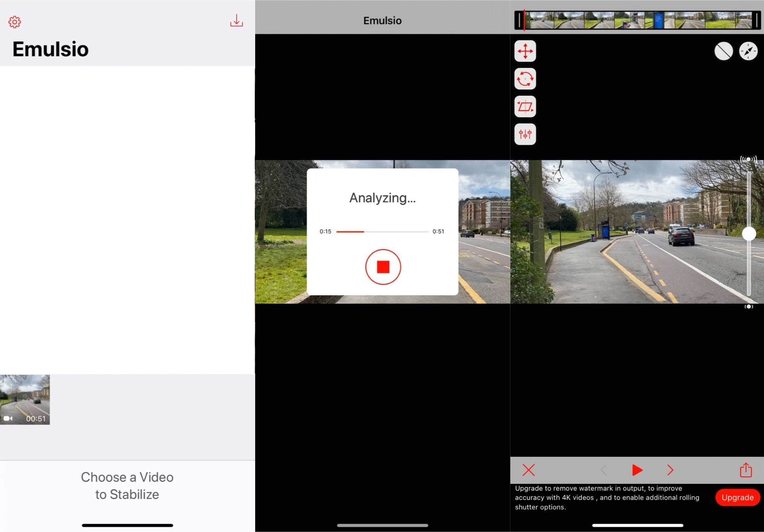The width and height of the screenshot is (764, 532).
Task: Select the 00:51 video thumbnail
Action: (25, 399)
